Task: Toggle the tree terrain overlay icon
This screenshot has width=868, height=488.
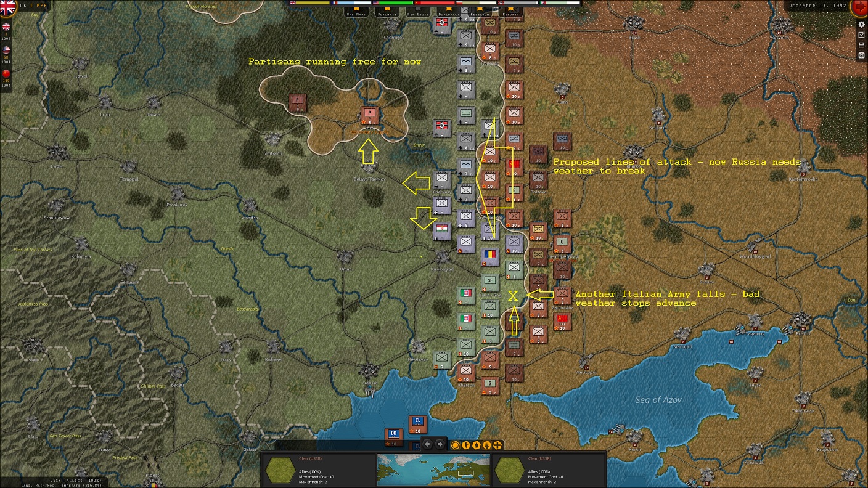Action: pos(487,445)
